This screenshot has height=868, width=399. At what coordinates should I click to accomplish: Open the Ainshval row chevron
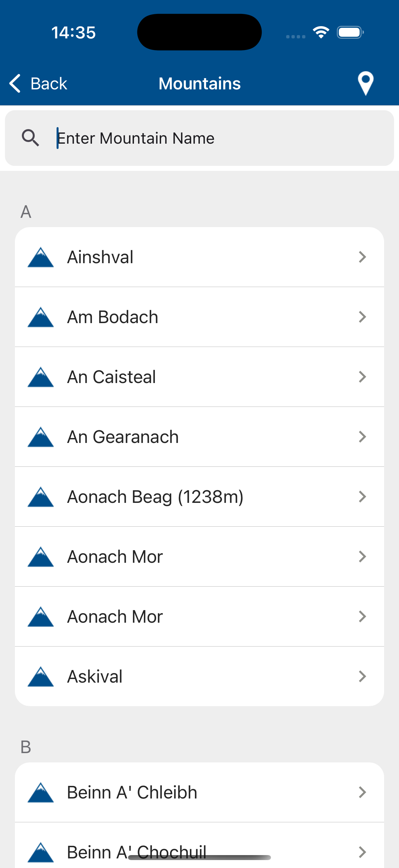(362, 257)
